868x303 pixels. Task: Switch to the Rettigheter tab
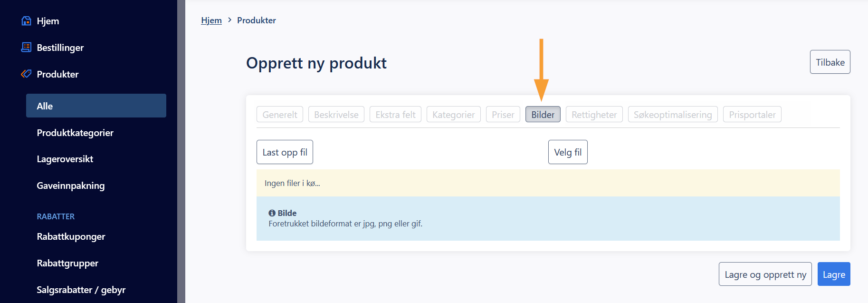point(594,114)
